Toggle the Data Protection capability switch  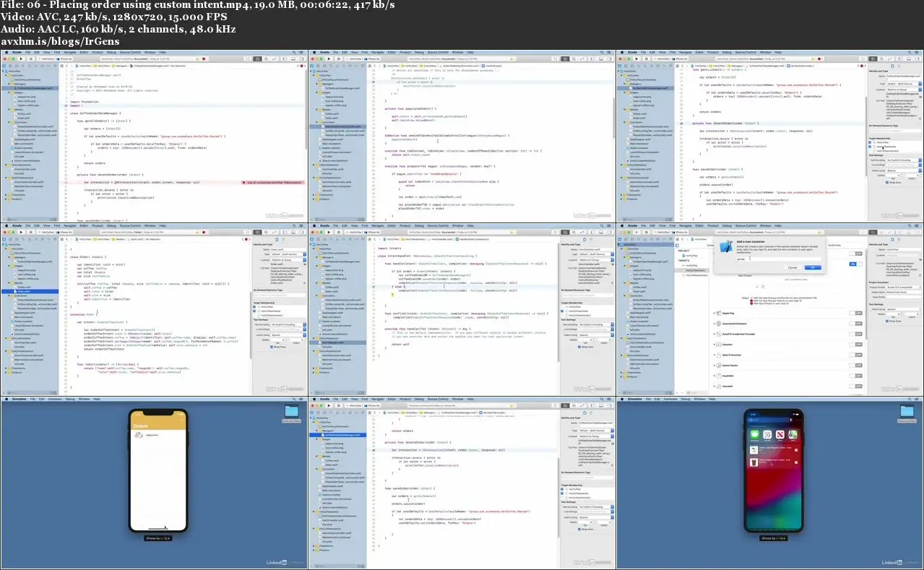tap(855, 355)
